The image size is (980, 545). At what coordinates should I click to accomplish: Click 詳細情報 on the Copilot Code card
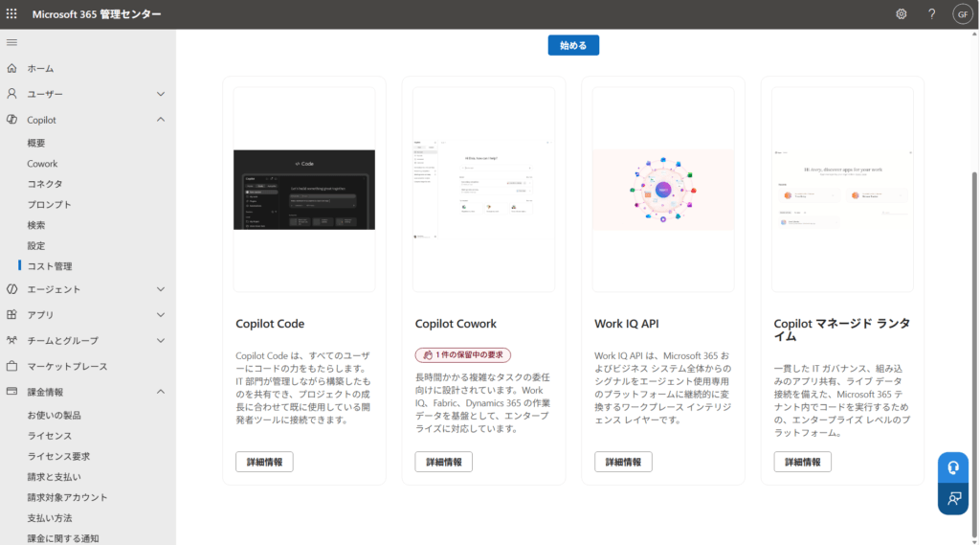(x=264, y=462)
